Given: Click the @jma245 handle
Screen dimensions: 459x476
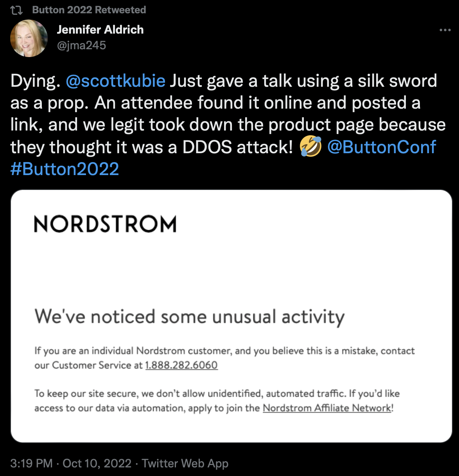Looking at the screenshot, I should click(81, 46).
